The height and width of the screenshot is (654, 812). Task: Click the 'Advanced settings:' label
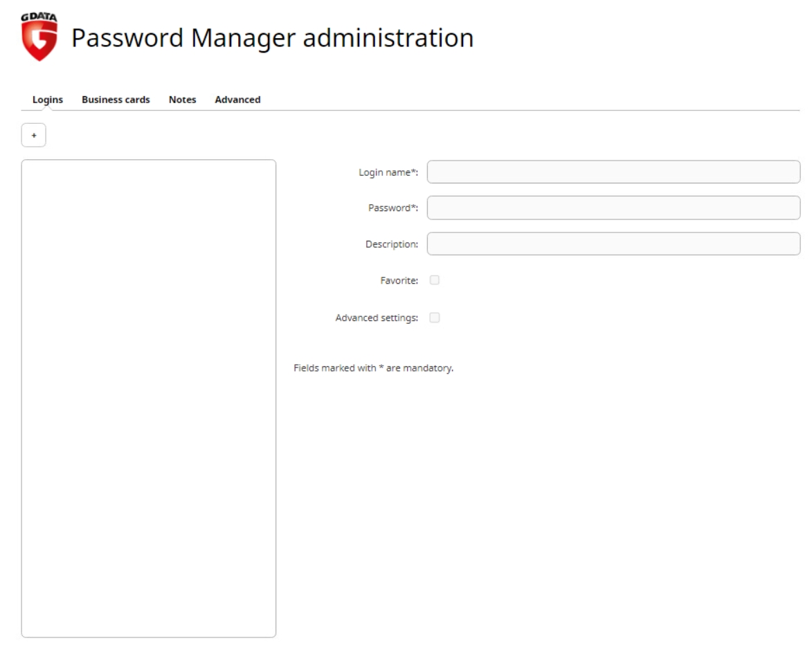377,318
